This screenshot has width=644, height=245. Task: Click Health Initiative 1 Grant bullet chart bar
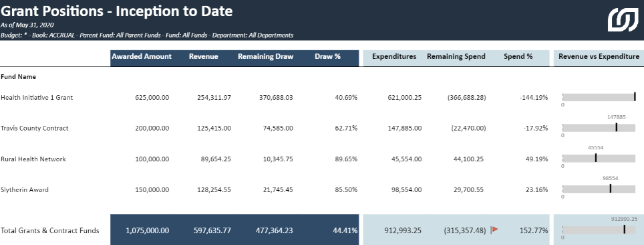[599, 97]
